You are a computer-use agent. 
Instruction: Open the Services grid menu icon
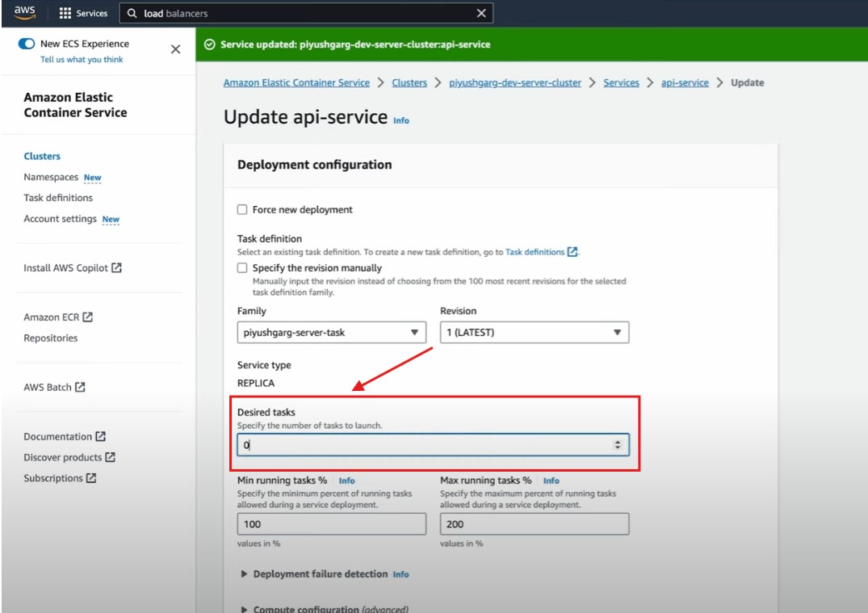pyautogui.click(x=65, y=13)
